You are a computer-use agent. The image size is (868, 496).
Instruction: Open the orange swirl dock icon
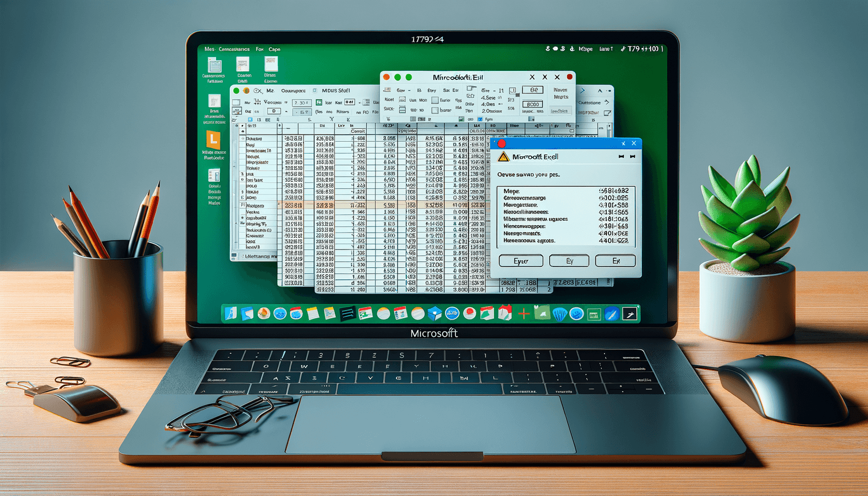pyautogui.click(x=264, y=314)
